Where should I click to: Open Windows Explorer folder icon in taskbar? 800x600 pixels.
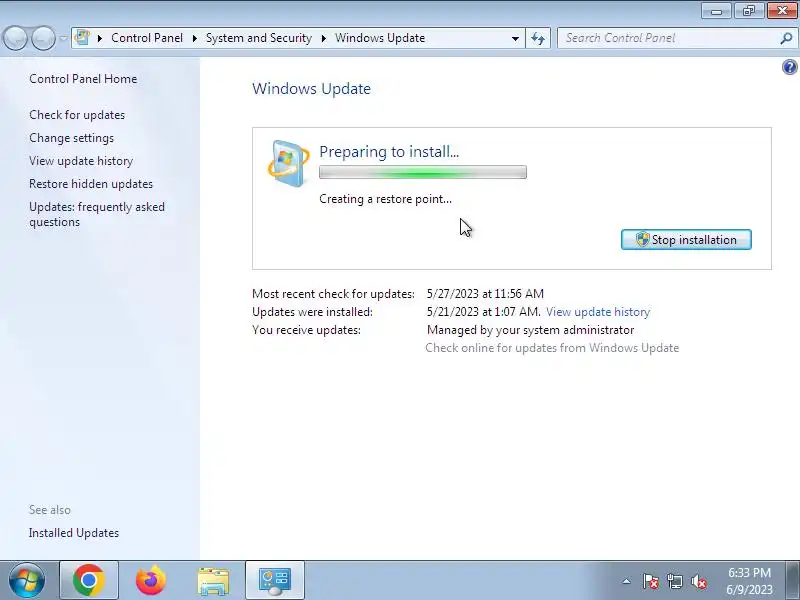click(213, 581)
